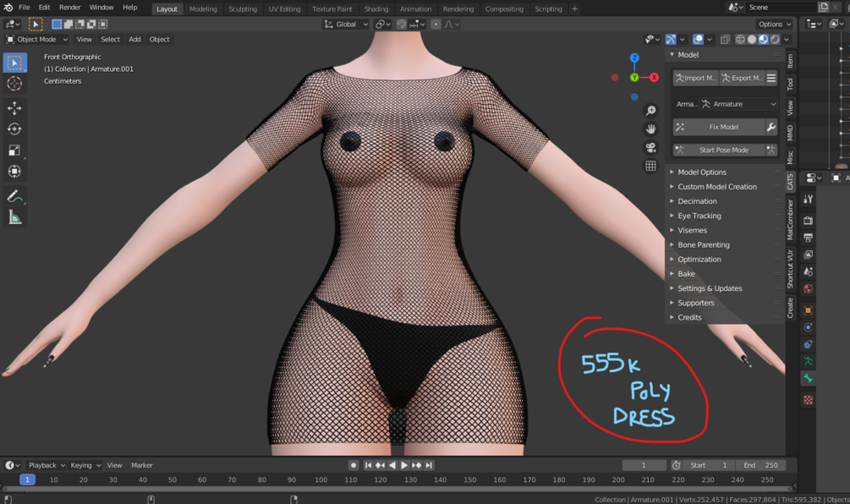Viewport: 850px width, 504px height.
Task: Select the Select Box tool
Action: coord(14,63)
